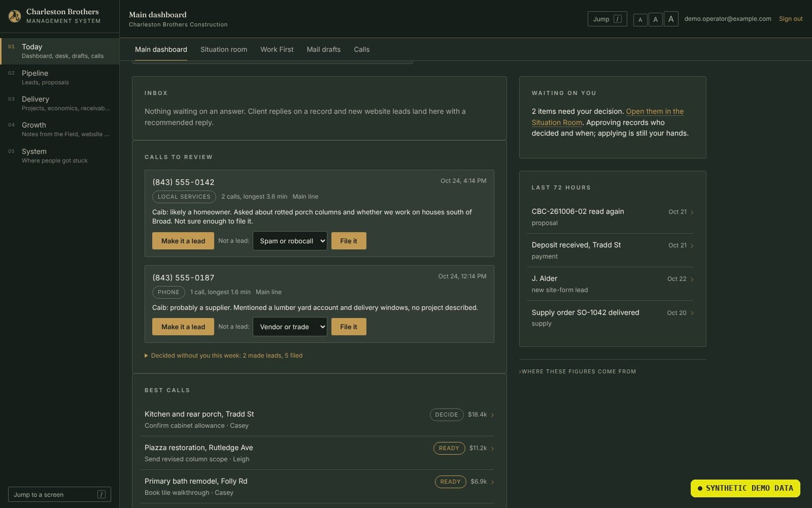Open Piazza restoration, Rutledge Ave
This screenshot has width=812, height=508.
tap(317, 453)
